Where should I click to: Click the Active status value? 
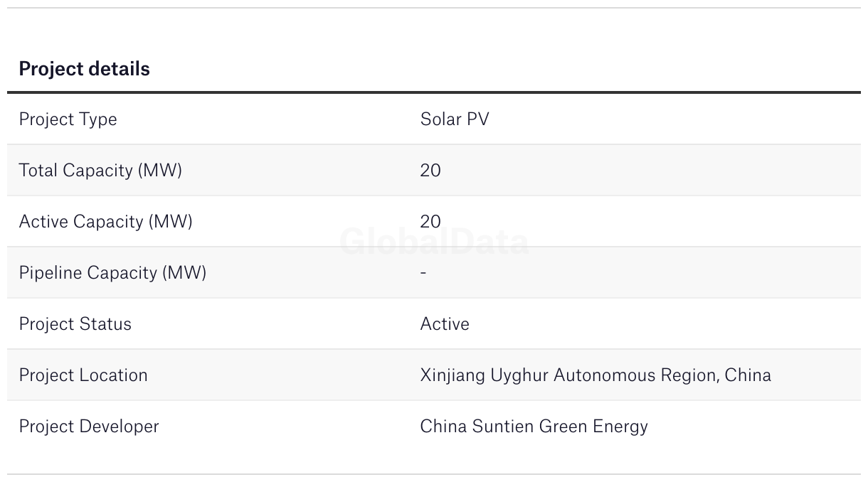pos(445,323)
